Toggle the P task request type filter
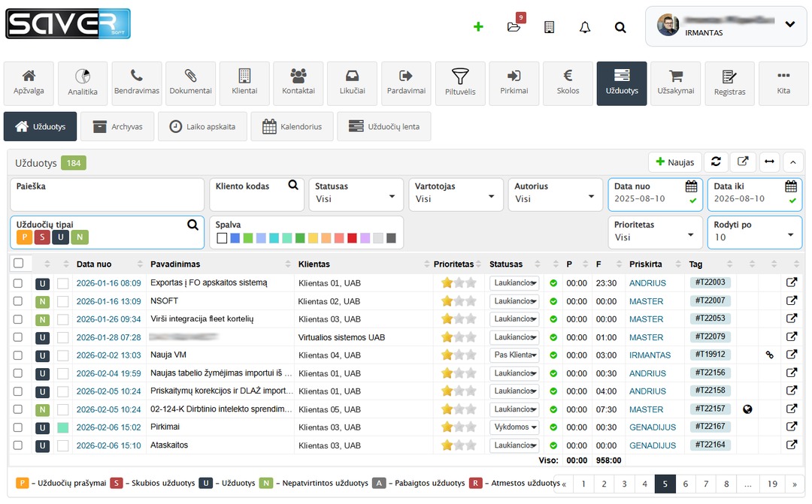812x504 pixels. pyautogui.click(x=24, y=237)
